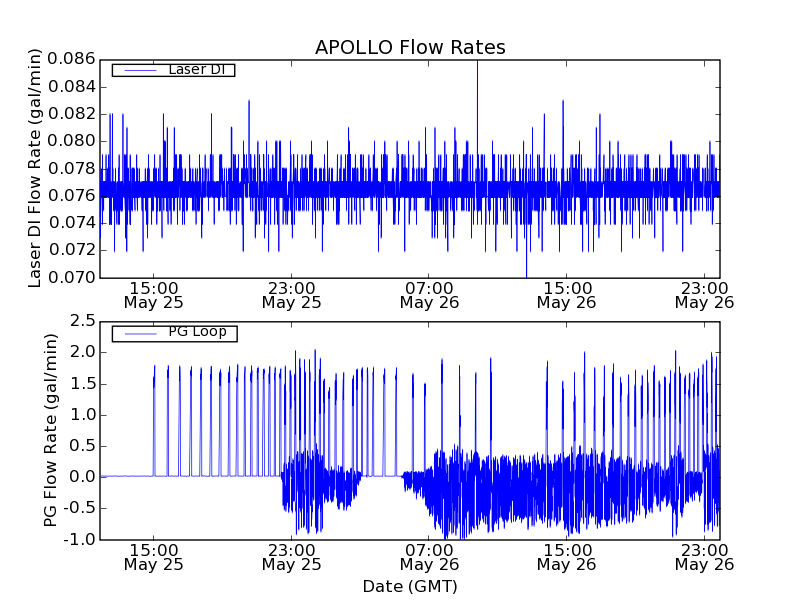
Task: Click the APOLLO Flow Rates chart title
Action: pos(410,47)
